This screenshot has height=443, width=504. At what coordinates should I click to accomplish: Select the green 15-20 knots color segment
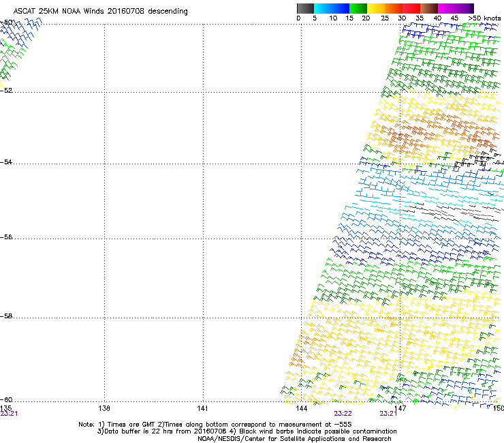358,8
